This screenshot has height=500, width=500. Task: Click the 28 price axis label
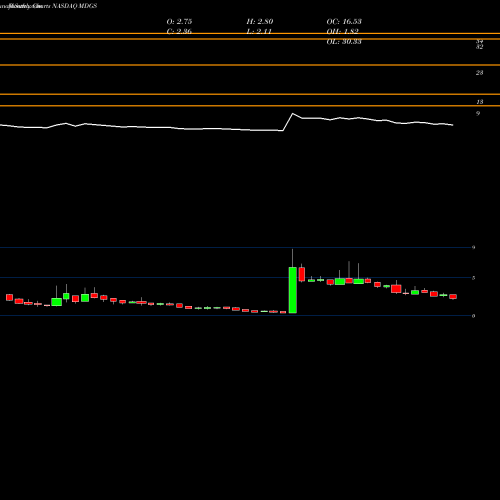479,73
